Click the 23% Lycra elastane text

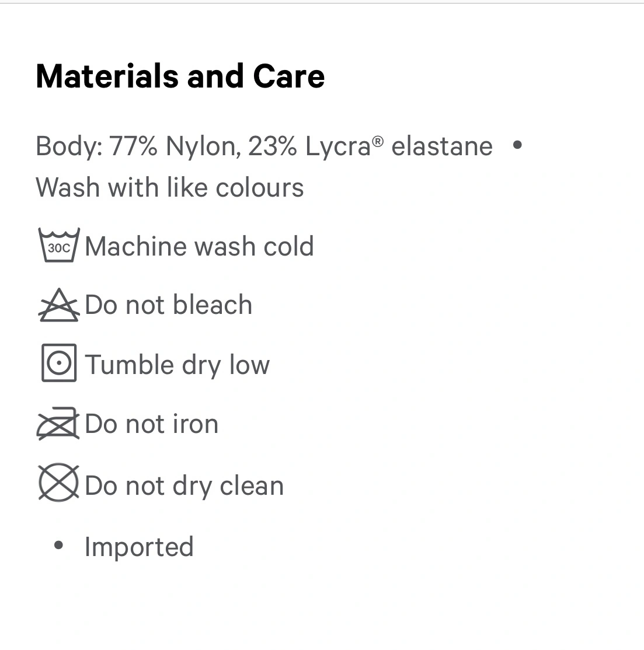click(370, 146)
